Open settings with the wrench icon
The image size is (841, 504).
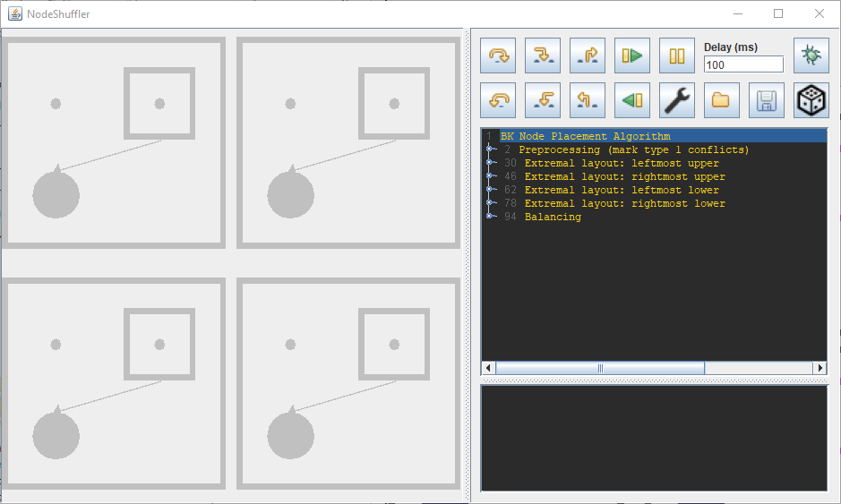point(677,100)
